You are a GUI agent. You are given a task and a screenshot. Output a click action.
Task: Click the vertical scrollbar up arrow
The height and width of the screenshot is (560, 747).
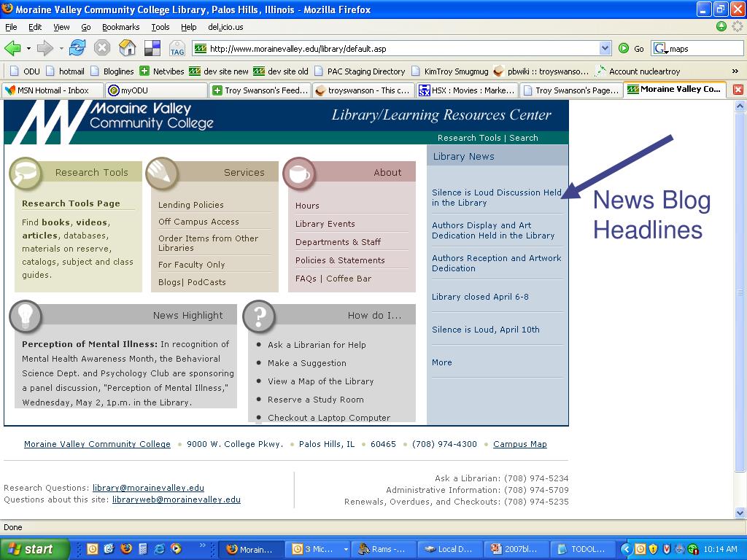click(x=740, y=106)
